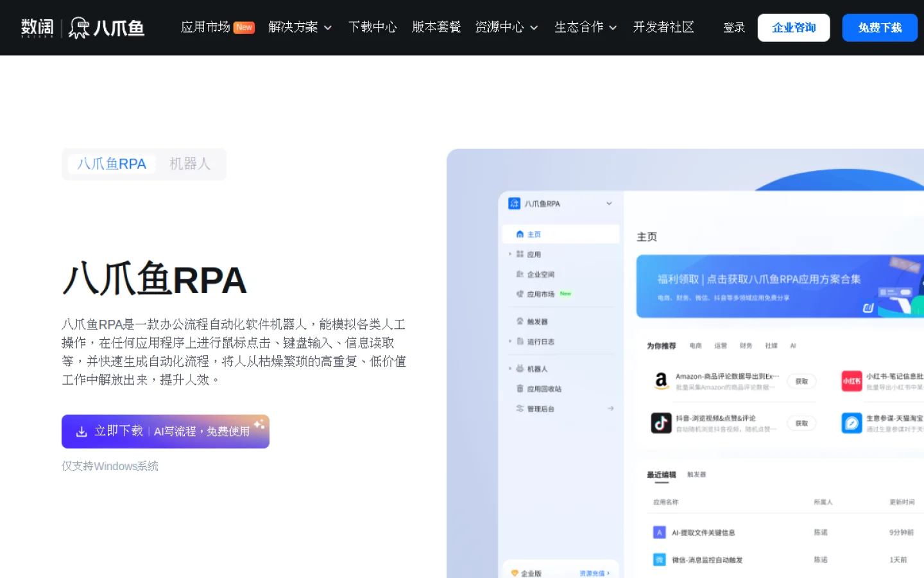Image resolution: width=924 pixels, height=578 pixels.
Task: Switch to the 触发器 tab in list
Action: click(x=696, y=475)
